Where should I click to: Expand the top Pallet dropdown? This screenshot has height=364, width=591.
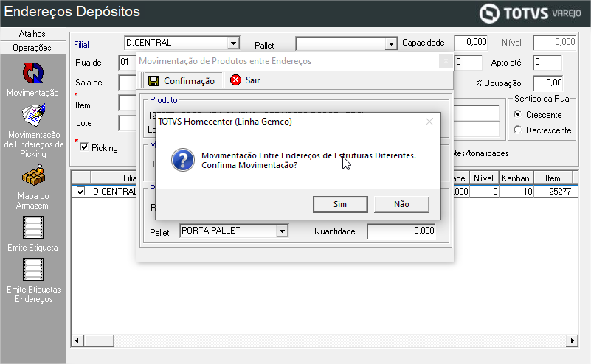391,44
